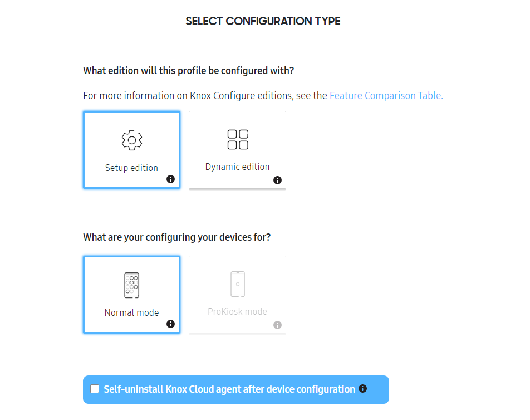Viewport: 530px width, 420px height.
Task: Click the Dynamic edition text label
Action: point(237,166)
